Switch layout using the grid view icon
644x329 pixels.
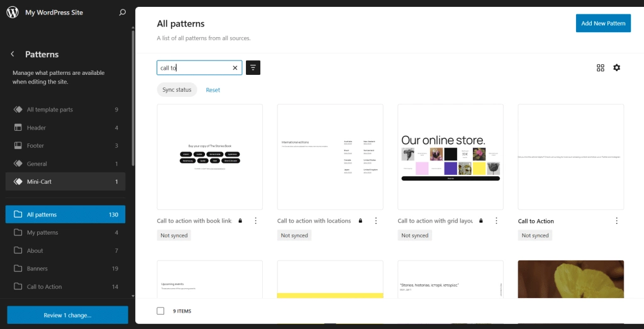point(601,68)
